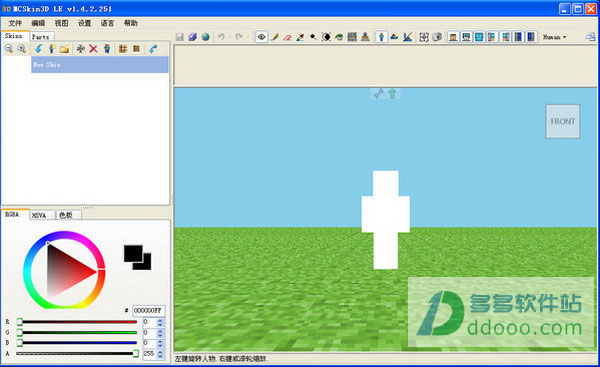This screenshot has height=367, width=600.
Task: Open the undo history dropdown arrow
Action: [x=230, y=37]
